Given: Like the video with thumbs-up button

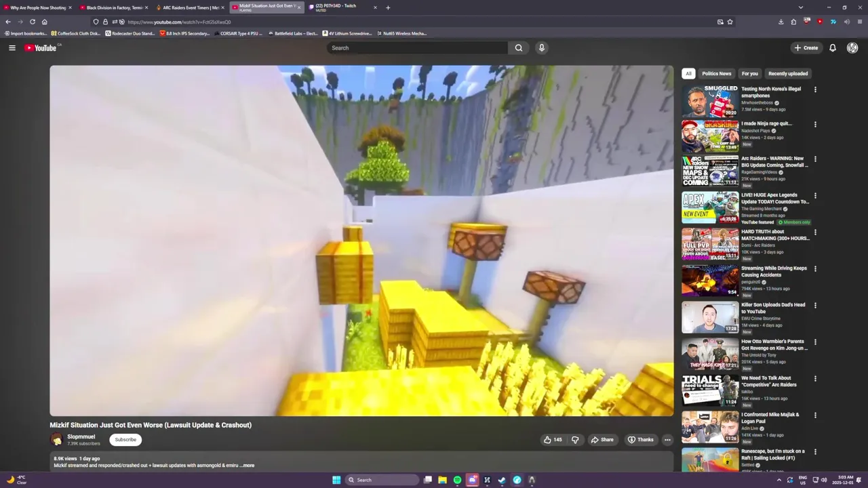Looking at the screenshot, I should pyautogui.click(x=552, y=439).
